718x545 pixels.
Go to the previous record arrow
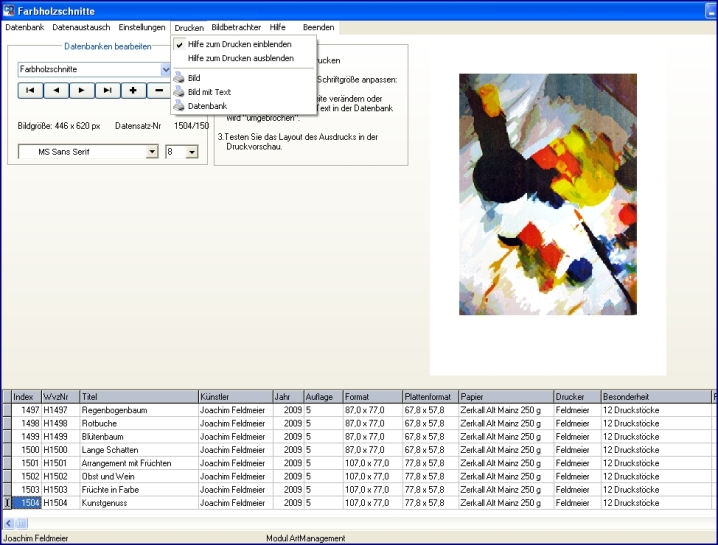[x=56, y=91]
